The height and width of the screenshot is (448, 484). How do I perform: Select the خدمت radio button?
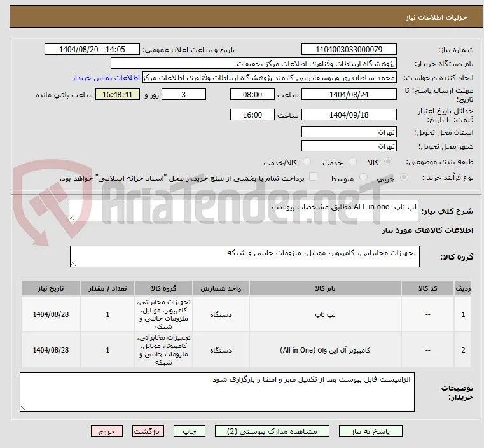(352, 162)
